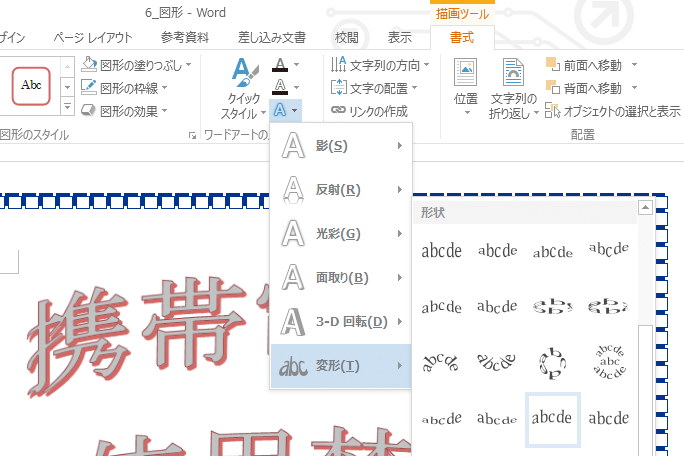Choose the last abcde transform in bottom row
The image size is (684, 456).
tap(609, 419)
